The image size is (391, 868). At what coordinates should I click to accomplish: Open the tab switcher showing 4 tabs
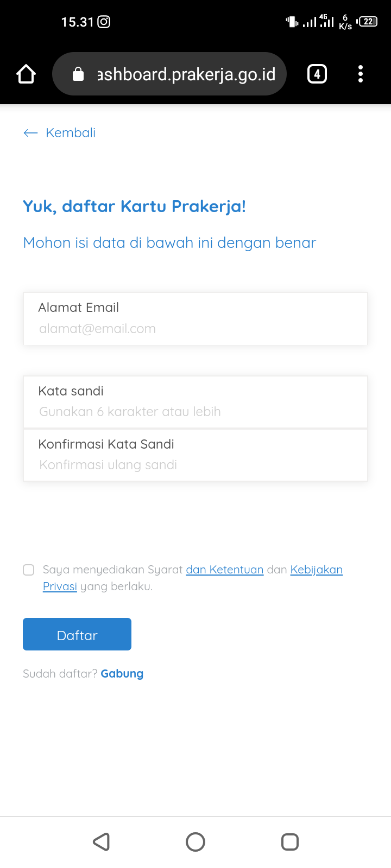coord(317,74)
